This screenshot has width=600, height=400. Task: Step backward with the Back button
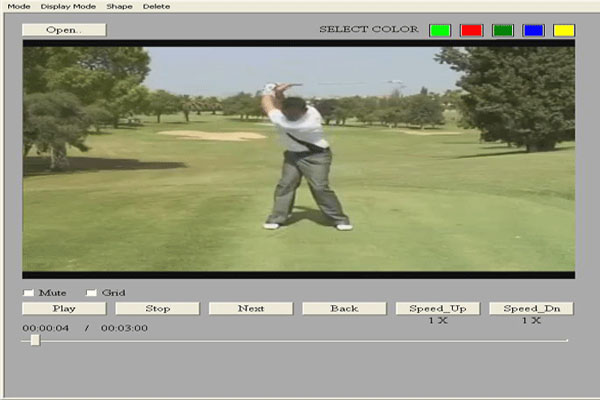point(344,309)
